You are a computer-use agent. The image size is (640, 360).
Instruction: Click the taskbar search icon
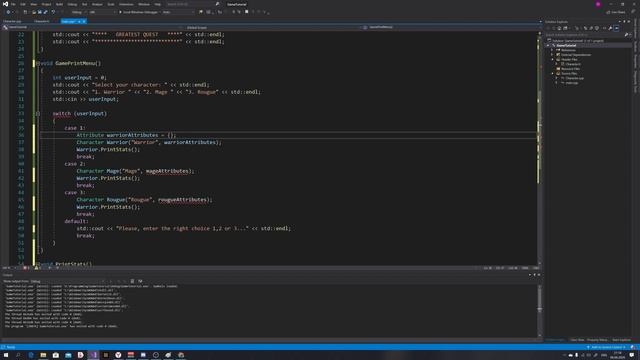[18, 355]
